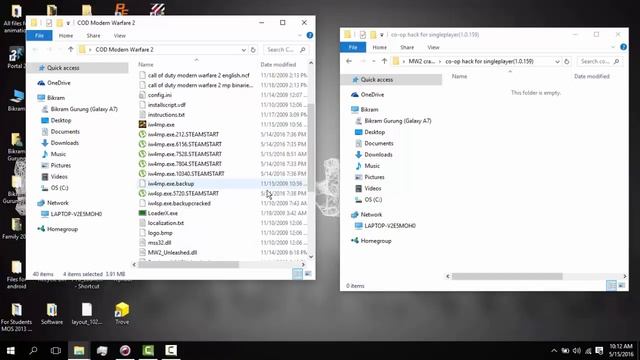640x360 pixels.
Task: Open the Trove desktop shortcut
Action: 122,313
